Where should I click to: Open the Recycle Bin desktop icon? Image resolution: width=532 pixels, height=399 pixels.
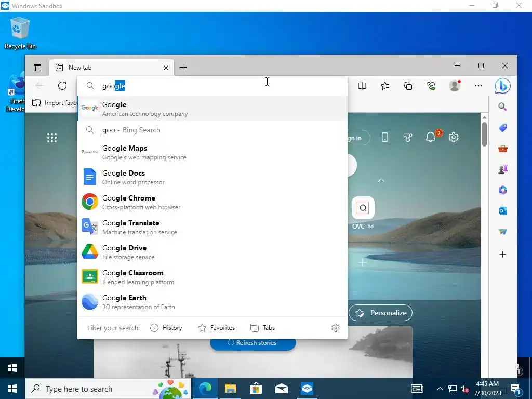20,33
